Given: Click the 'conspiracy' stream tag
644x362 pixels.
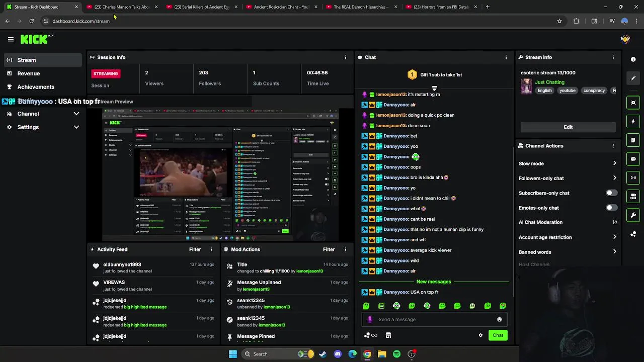Looking at the screenshot, I should pyautogui.click(x=594, y=90).
